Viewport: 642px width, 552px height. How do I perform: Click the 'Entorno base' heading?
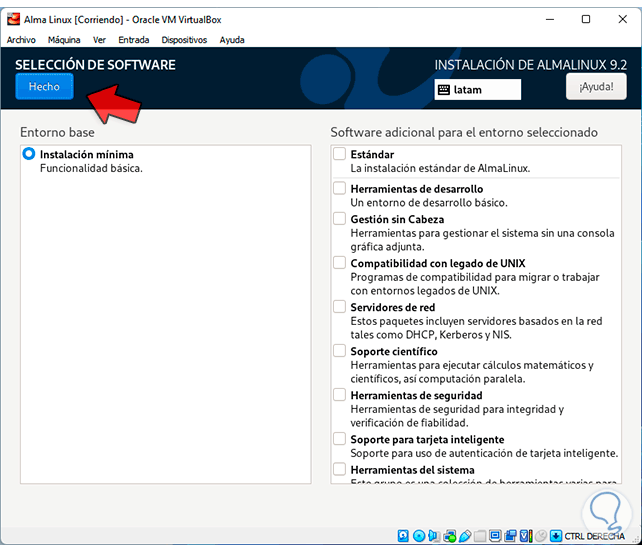click(57, 132)
